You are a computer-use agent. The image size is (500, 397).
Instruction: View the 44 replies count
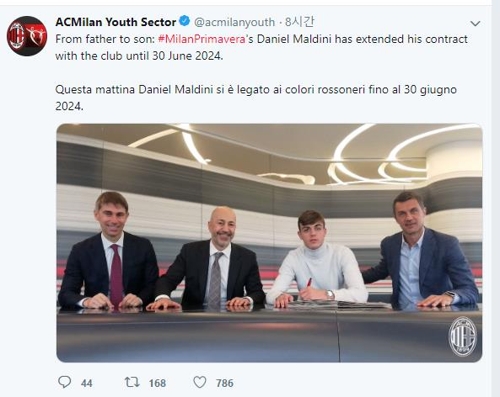click(x=86, y=383)
